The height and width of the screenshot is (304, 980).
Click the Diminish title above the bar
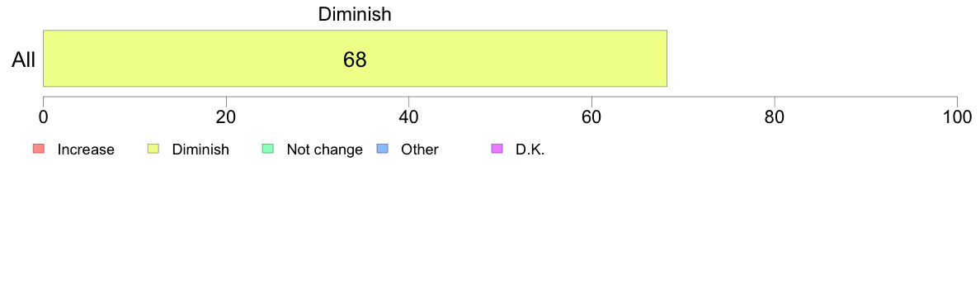point(355,14)
